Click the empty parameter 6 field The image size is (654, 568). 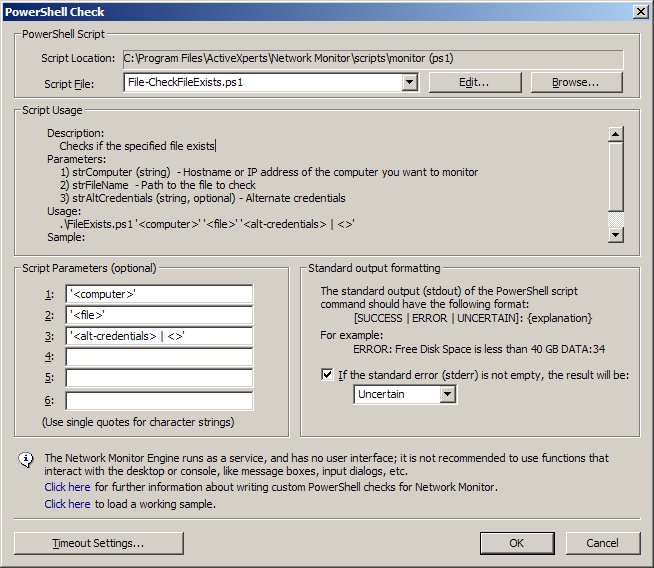[159, 401]
